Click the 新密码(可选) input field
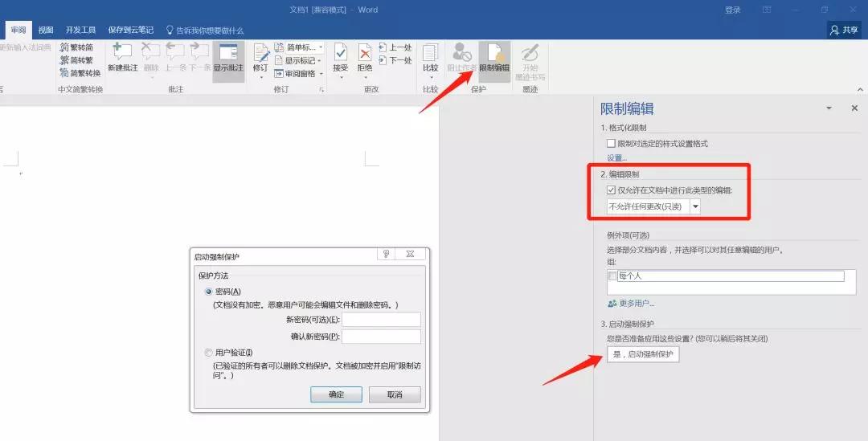This screenshot has width=868, height=441. click(x=382, y=319)
